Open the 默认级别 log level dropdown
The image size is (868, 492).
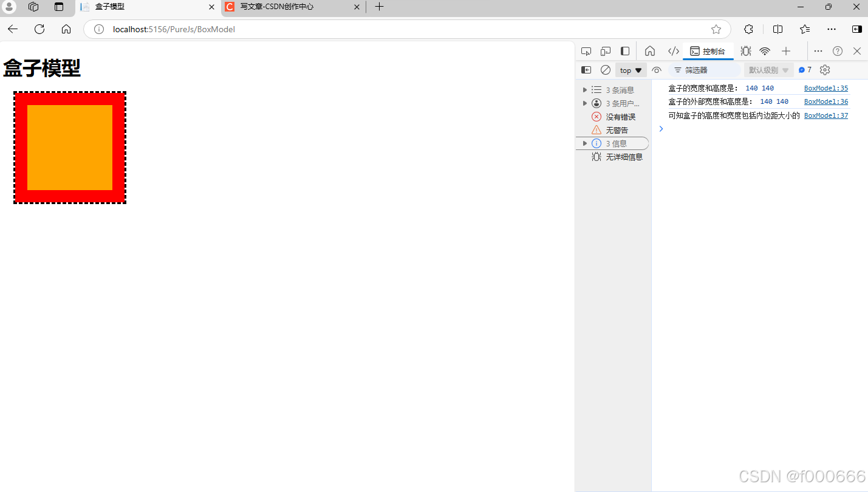[x=769, y=70]
